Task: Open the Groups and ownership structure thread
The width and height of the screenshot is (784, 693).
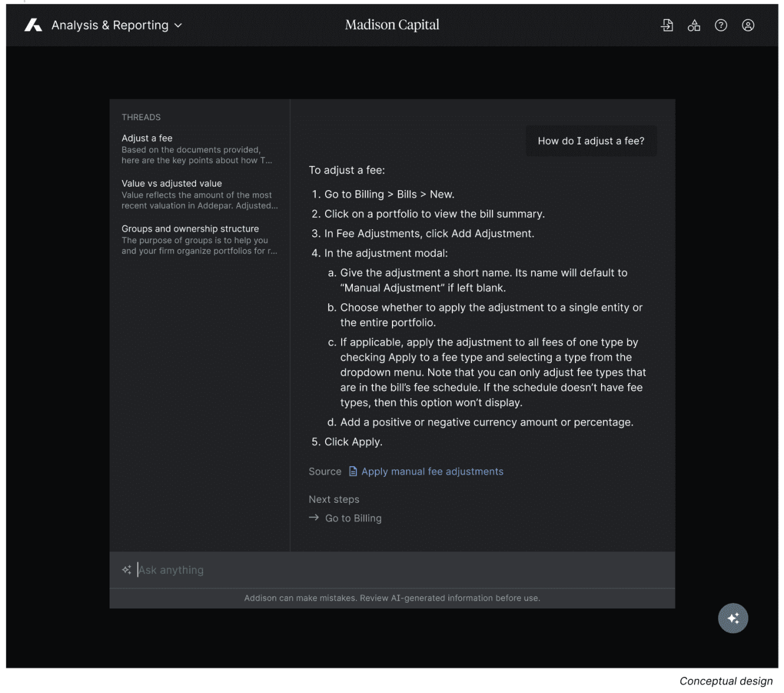Action: [x=200, y=239]
